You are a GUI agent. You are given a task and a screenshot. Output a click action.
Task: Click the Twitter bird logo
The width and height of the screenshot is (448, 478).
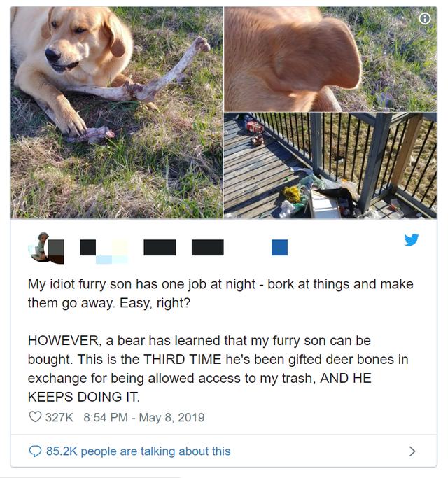[x=412, y=239]
